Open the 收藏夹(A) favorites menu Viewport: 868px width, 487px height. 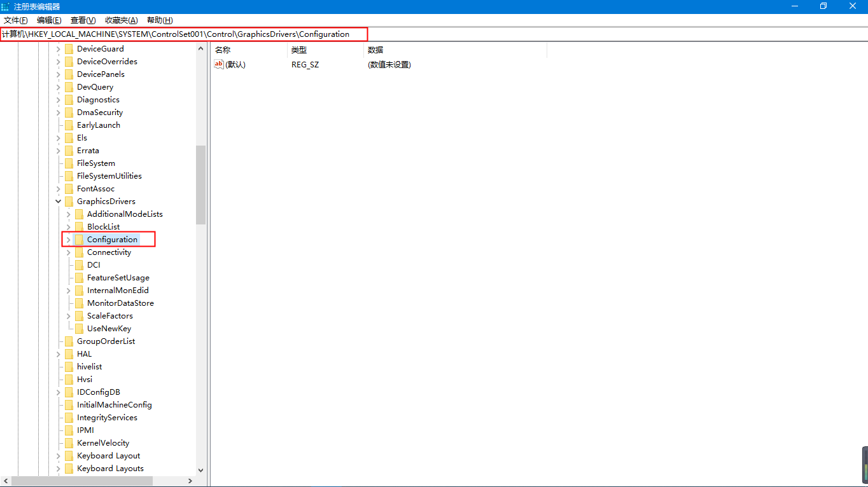(x=121, y=20)
